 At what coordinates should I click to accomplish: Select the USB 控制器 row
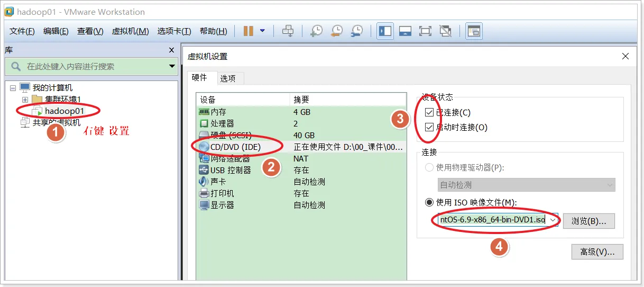click(301, 170)
